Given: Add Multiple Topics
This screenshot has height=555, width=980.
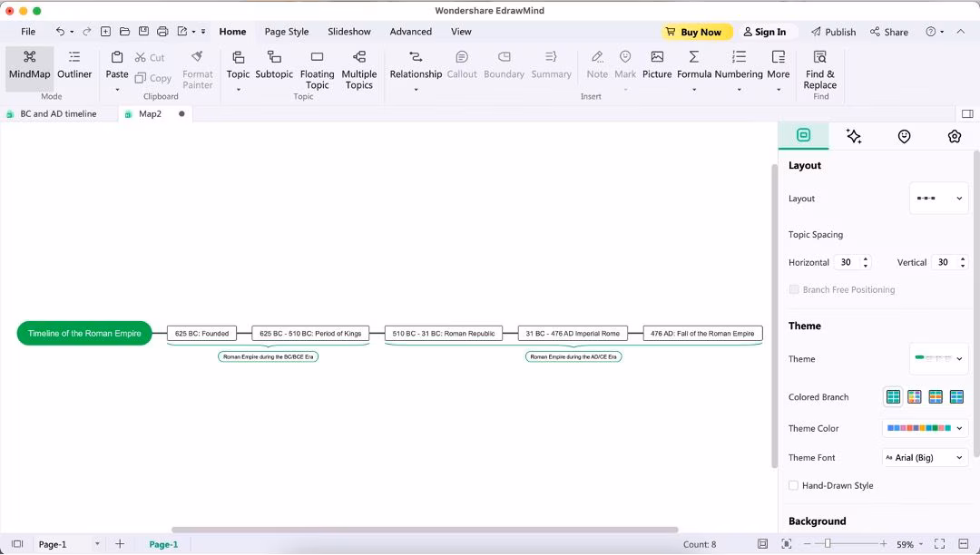Looking at the screenshot, I should (x=358, y=70).
